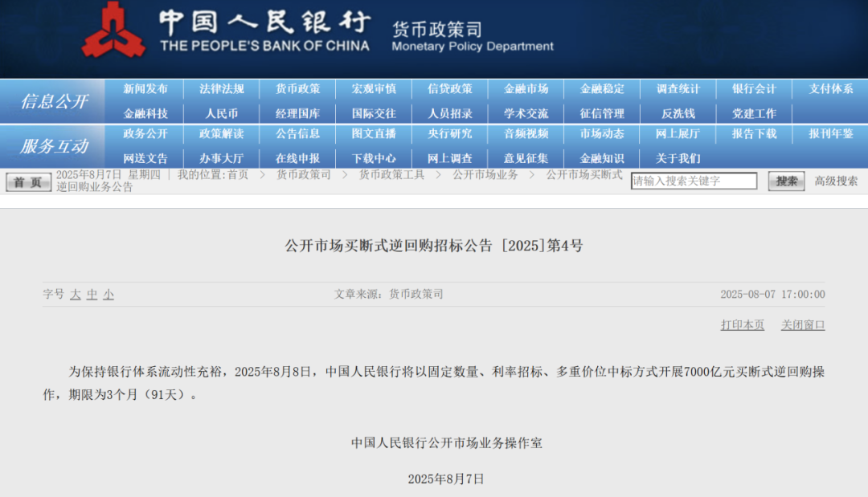
Task: Go to the 金融市场 menu item
Action: (x=526, y=89)
